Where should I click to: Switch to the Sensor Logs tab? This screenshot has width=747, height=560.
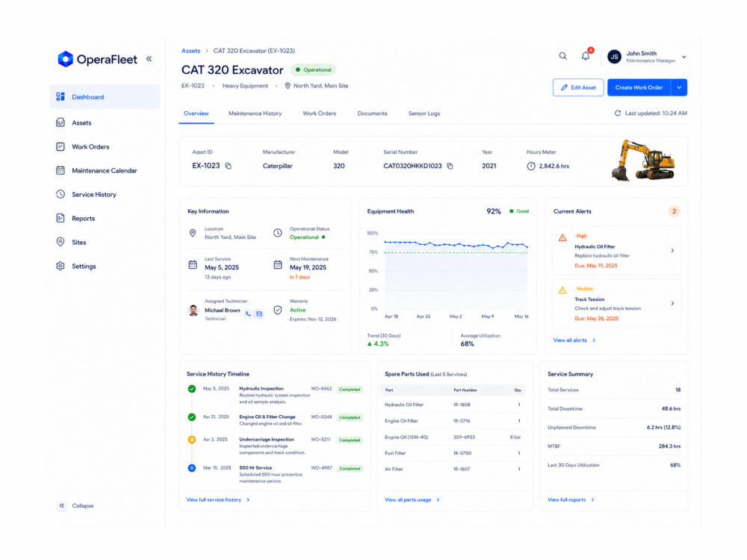pyautogui.click(x=424, y=113)
